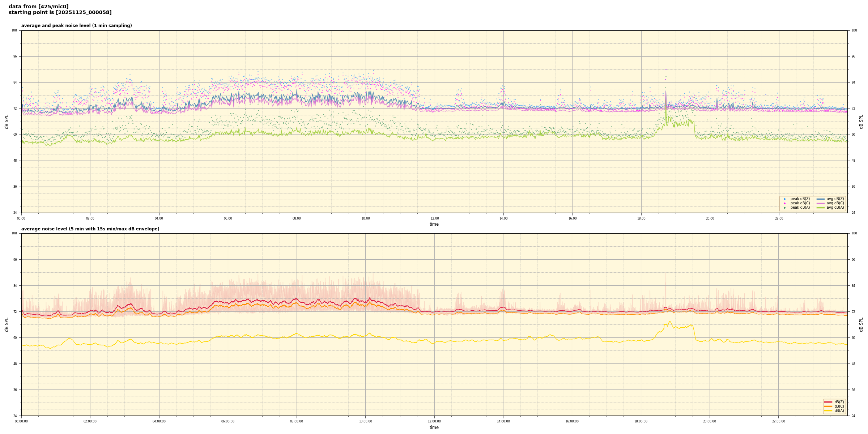Screen dimensions: 868x434
Task: Click the 5 min average noise level title
Action: click(x=90, y=229)
